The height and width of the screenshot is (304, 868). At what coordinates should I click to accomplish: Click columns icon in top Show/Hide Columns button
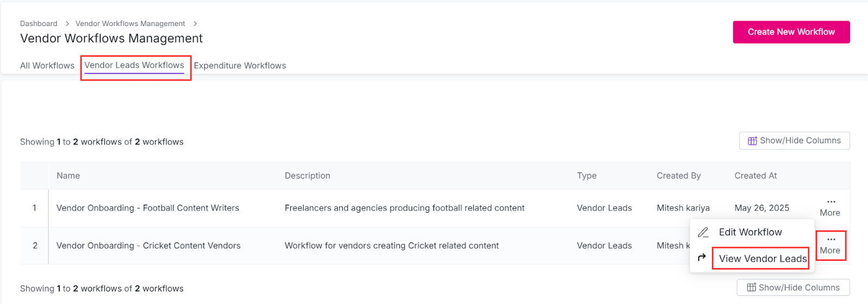coord(752,141)
